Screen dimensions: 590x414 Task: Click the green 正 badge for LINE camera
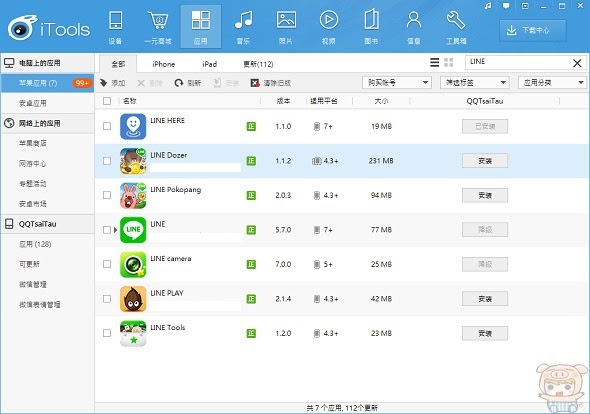click(251, 264)
